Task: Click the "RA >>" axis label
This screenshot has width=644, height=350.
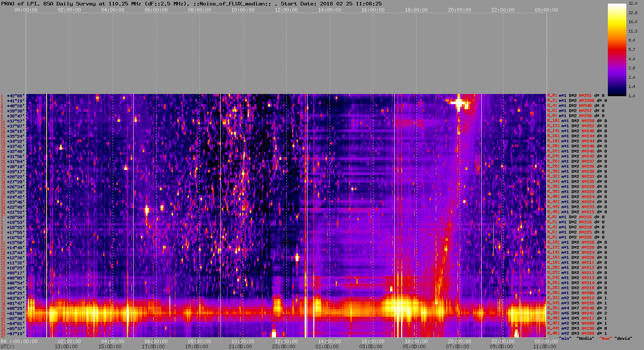Action: click(7, 342)
